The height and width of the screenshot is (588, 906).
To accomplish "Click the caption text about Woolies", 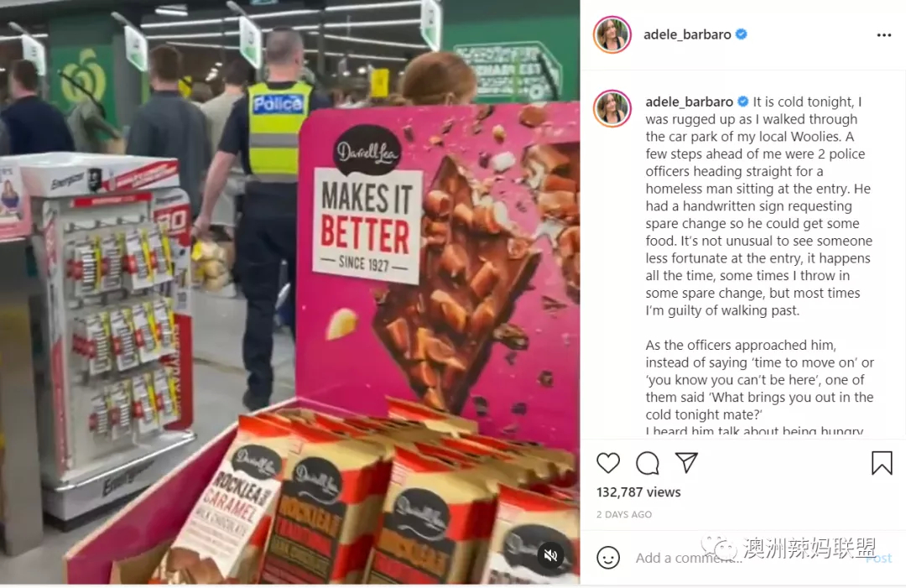I will (x=758, y=206).
